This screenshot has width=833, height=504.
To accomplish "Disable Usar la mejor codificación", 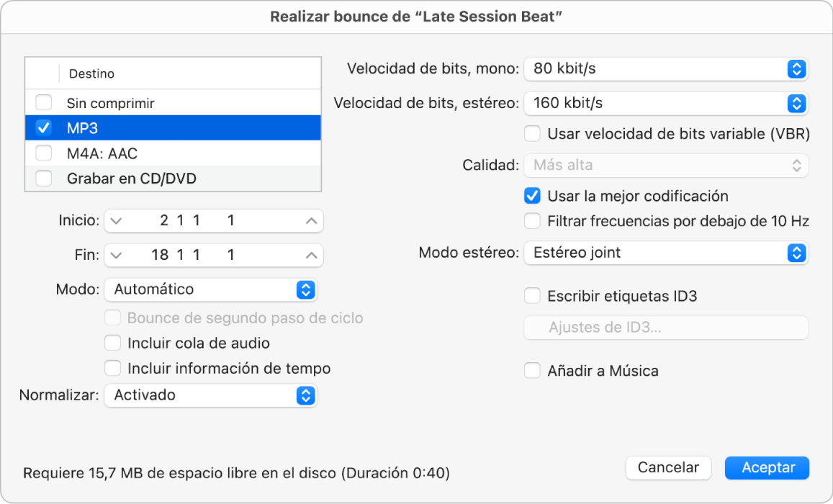I will (x=533, y=195).
